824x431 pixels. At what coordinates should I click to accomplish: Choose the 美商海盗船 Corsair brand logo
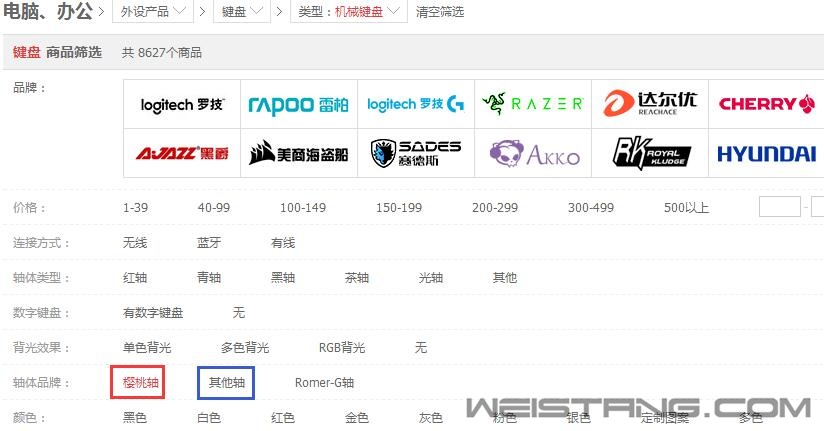tap(299, 153)
